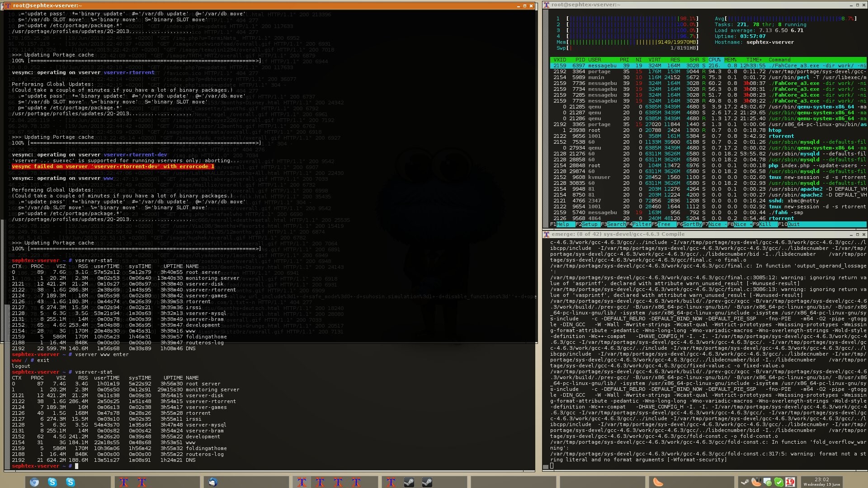Click the first Steam taskbar icon
The width and height of the screenshot is (868, 488).
click(x=409, y=482)
